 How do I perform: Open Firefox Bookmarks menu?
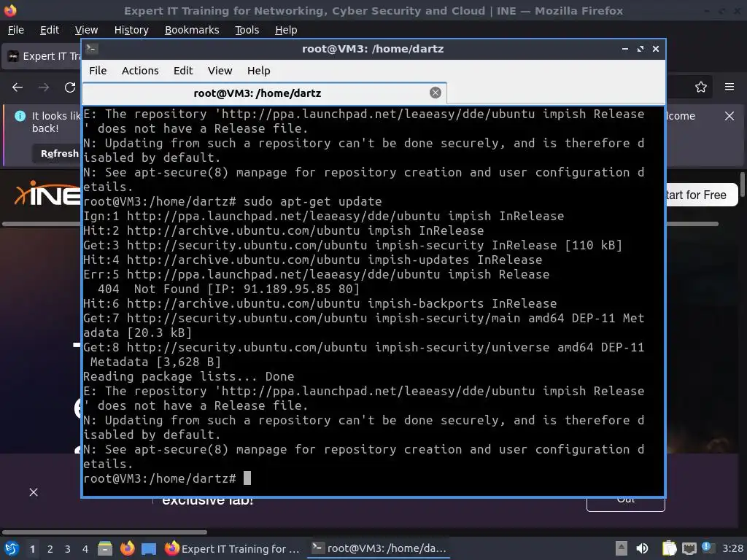pos(192,30)
